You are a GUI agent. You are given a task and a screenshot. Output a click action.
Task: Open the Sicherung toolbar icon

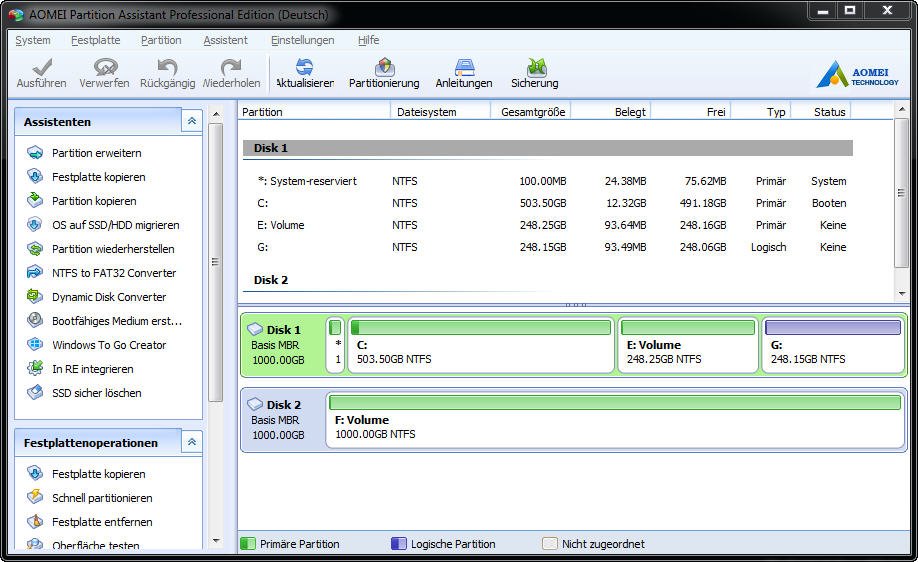coord(536,66)
